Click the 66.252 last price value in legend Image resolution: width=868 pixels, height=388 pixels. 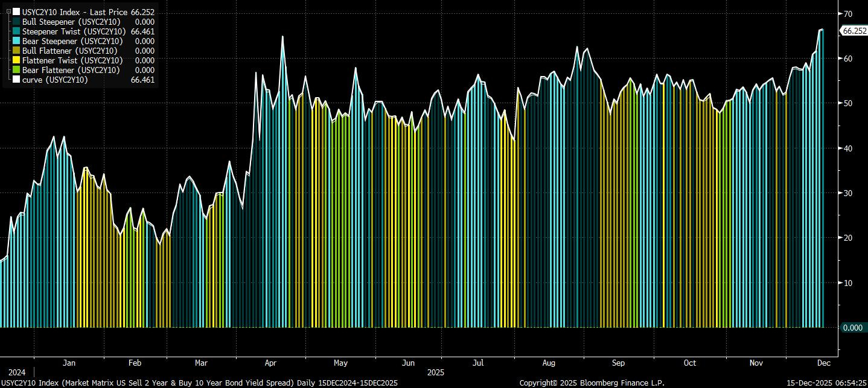tap(142, 12)
